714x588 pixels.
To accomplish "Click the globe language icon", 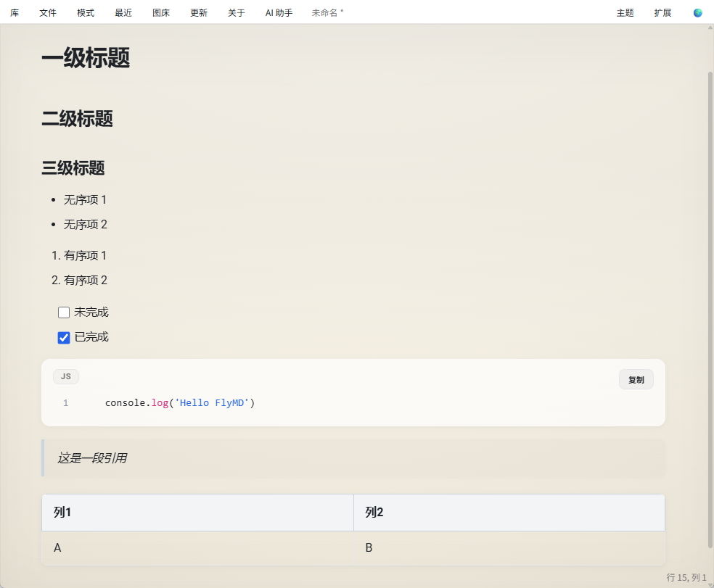I will coord(697,12).
